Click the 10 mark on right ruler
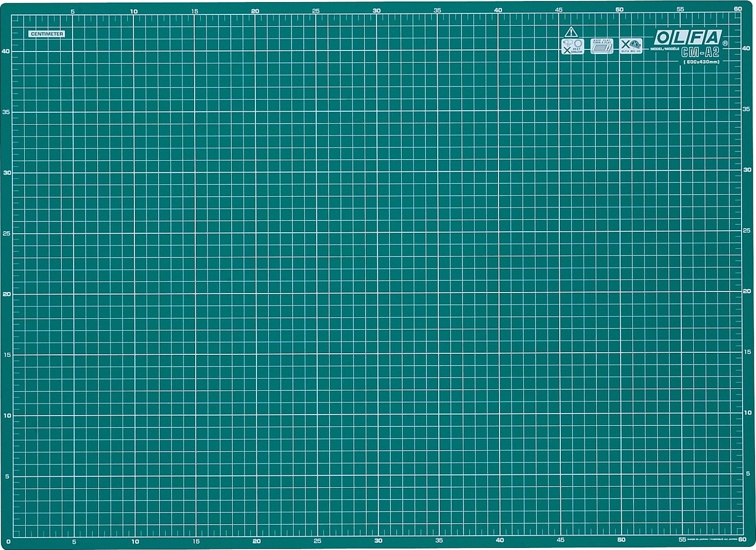The width and height of the screenshot is (756, 550). click(x=747, y=413)
